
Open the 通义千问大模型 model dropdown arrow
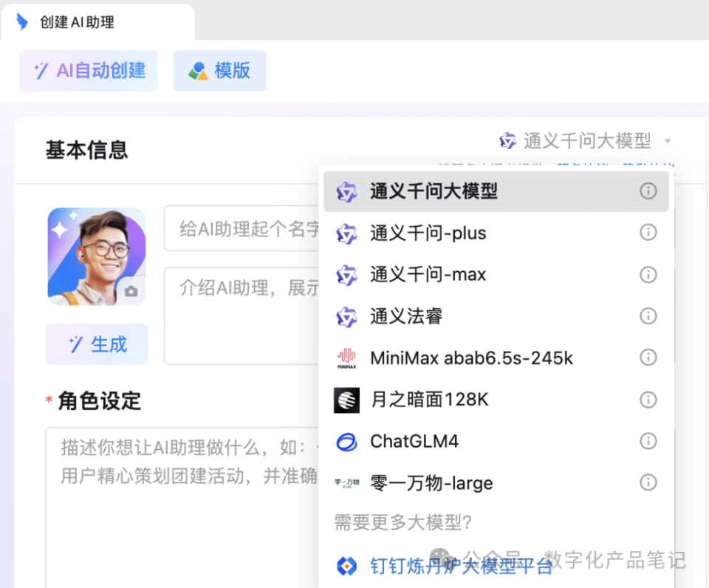click(668, 141)
